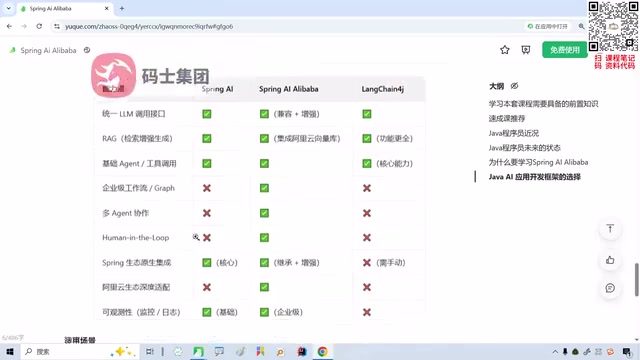The width and height of the screenshot is (640, 360).
Task: Jump to Java程序员未来的状态 in outline
Action: 524,148
